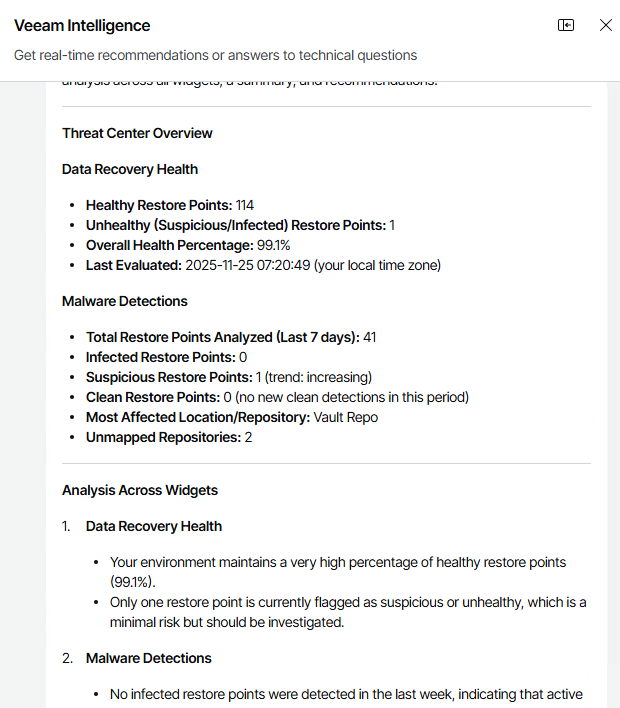Click numbered item 2 Malware Detections
The image size is (620, 708).
[149, 658]
